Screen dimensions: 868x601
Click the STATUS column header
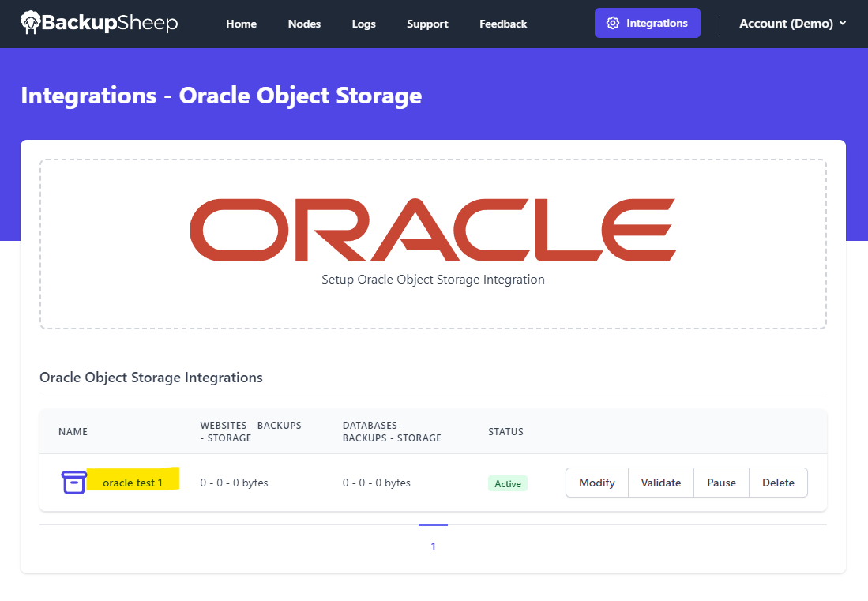505,432
